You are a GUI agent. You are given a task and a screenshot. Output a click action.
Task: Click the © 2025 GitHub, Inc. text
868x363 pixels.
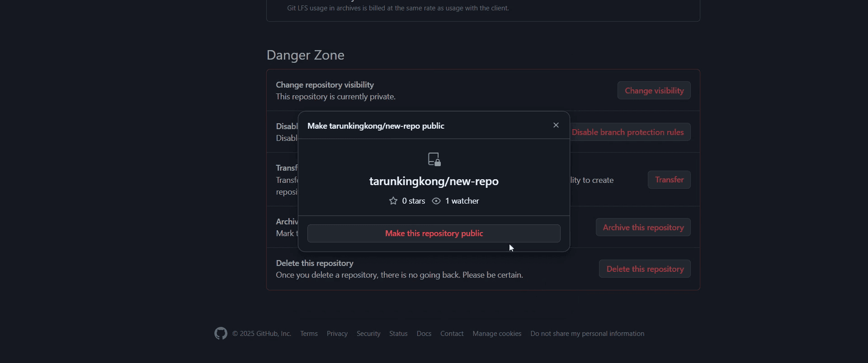coord(262,334)
